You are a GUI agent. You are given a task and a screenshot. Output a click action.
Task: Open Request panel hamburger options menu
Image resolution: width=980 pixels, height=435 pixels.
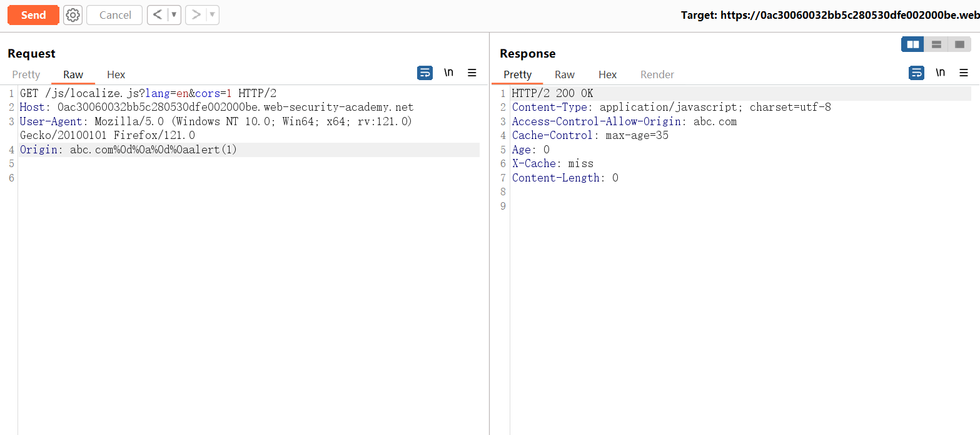[x=472, y=73]
